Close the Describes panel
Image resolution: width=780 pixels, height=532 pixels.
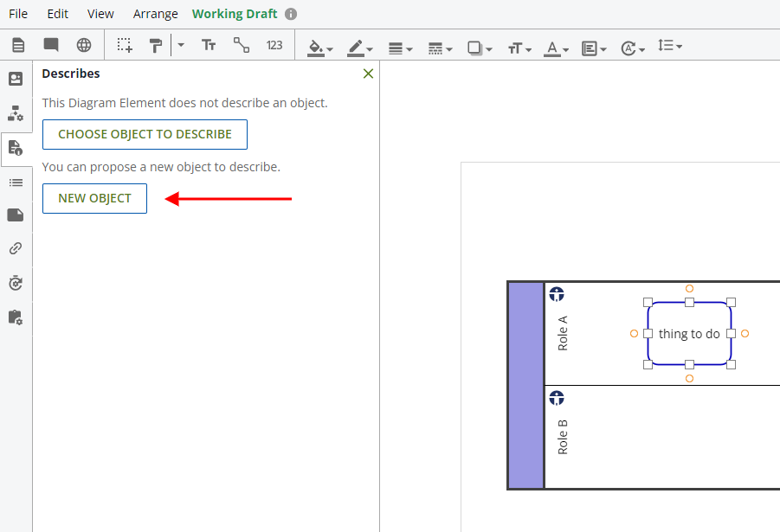click(x=368, y=74)
